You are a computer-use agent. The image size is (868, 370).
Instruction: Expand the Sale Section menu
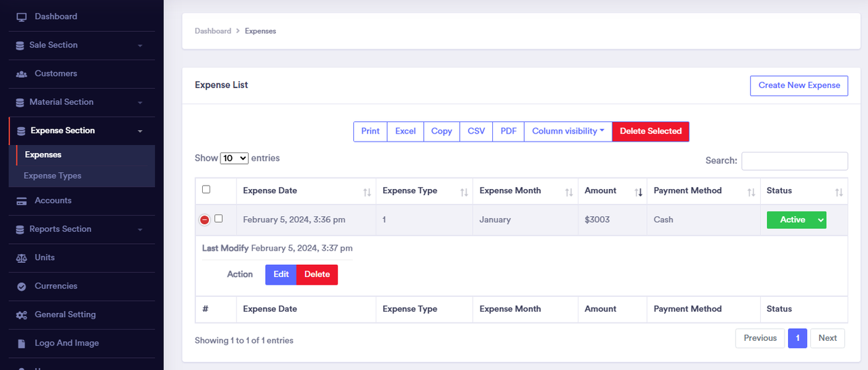(81, 45)
